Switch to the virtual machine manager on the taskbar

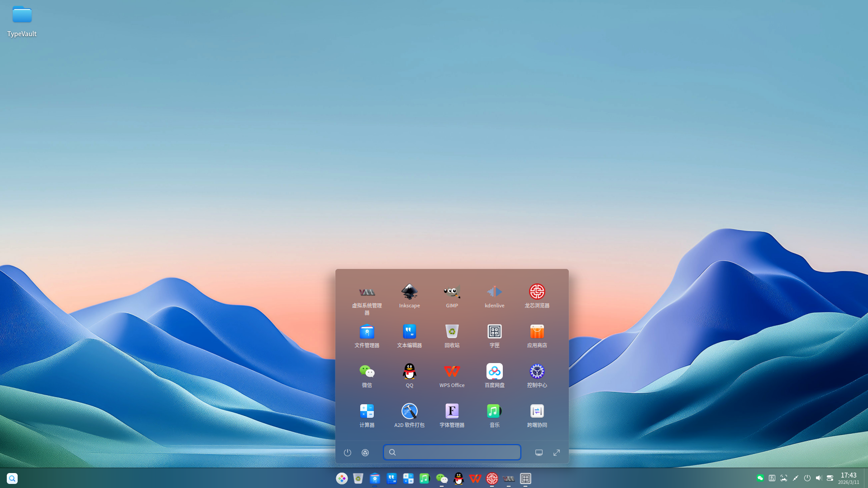(x=509, y=478)
